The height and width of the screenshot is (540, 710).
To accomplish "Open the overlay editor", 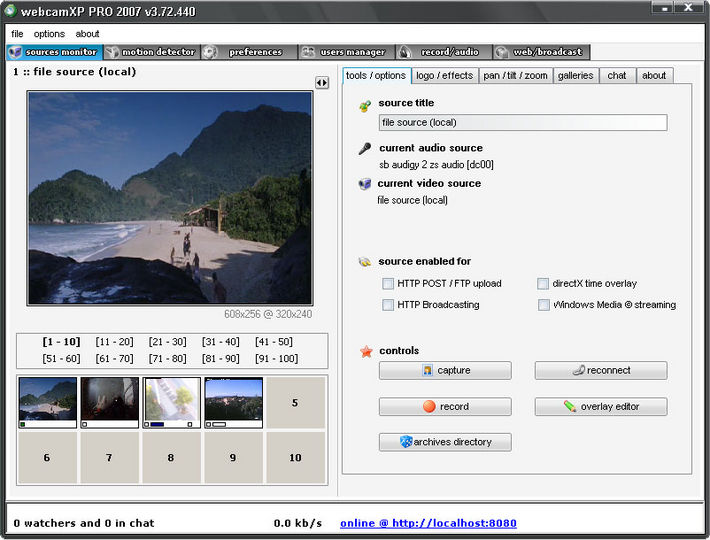I will (x=601, y=406).
